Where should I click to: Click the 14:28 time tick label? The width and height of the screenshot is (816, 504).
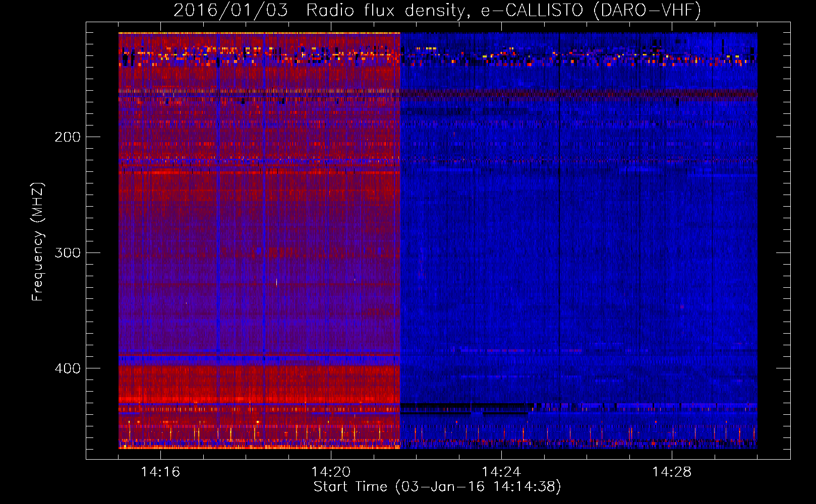tap(672, 472)
